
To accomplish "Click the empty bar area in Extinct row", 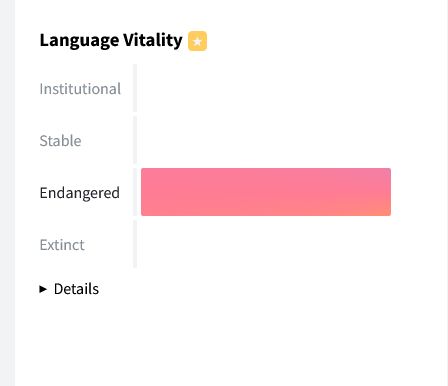I will [266, 244].
